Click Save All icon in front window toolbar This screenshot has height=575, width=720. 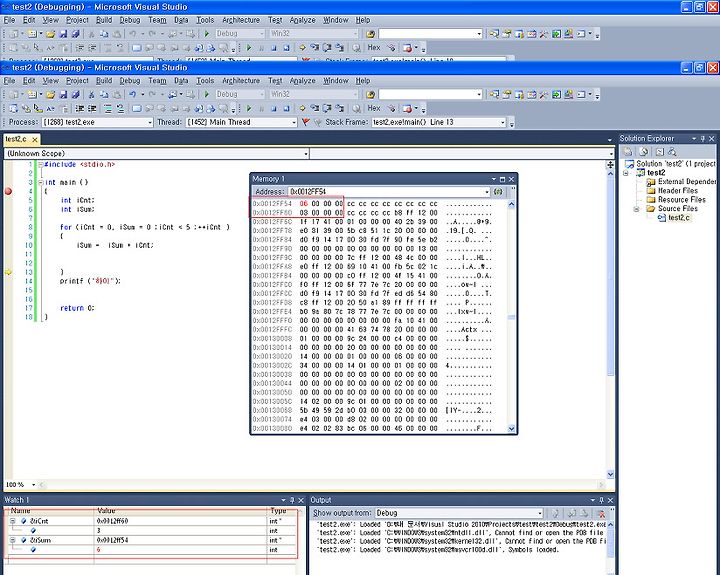tap(75, 95)
